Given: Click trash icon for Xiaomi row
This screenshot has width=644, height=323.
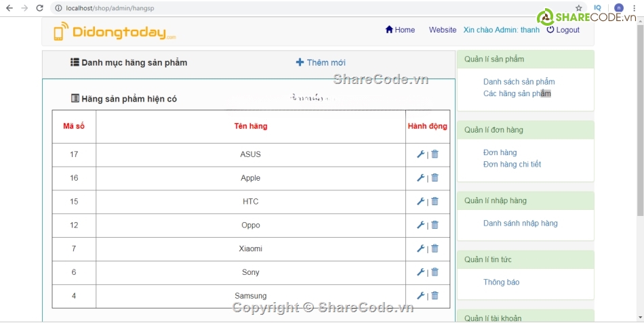Looking at the screenshot, I should pyautogui.click(x=435, y=249).
